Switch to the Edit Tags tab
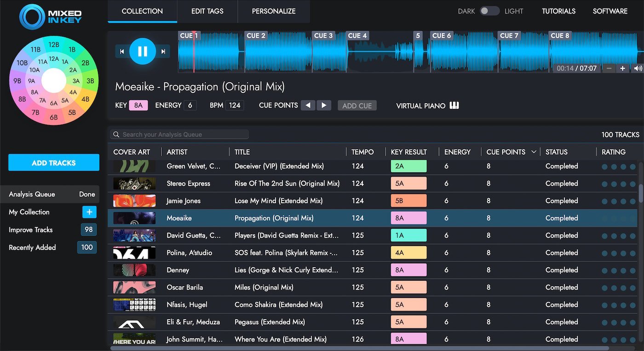644x351 pixels. (207, 11)
